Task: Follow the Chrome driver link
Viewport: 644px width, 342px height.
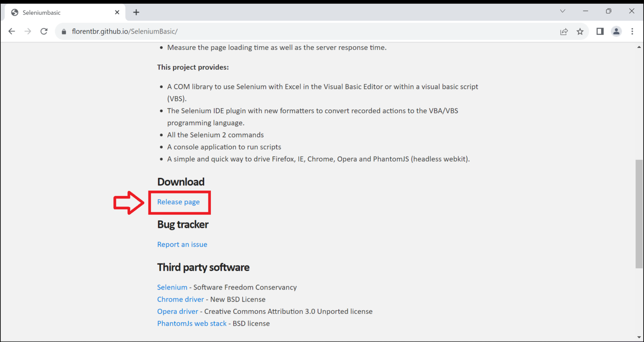Action: pos(180,299)
